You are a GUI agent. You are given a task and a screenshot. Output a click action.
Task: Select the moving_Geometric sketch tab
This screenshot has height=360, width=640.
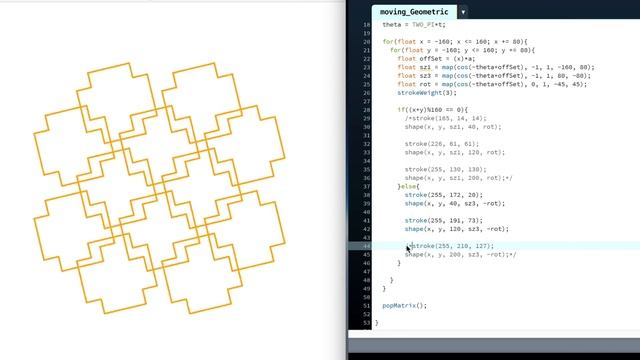pos(414,12)
